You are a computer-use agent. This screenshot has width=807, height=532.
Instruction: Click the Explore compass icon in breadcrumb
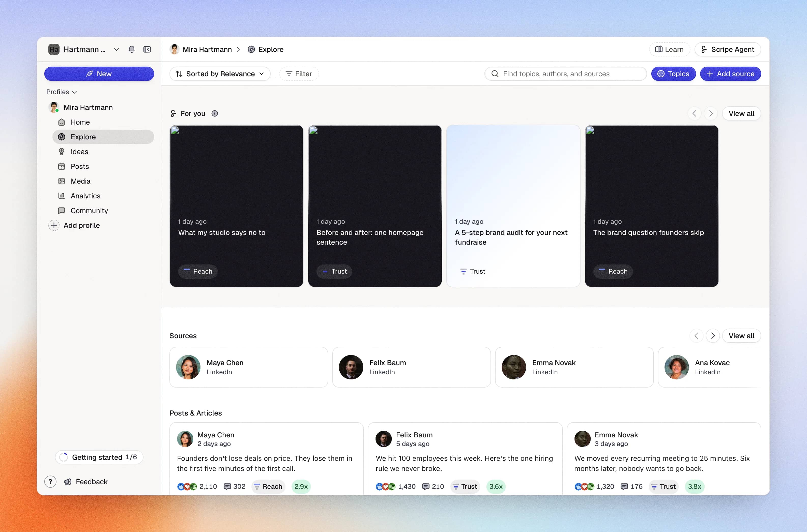[251, 50]
